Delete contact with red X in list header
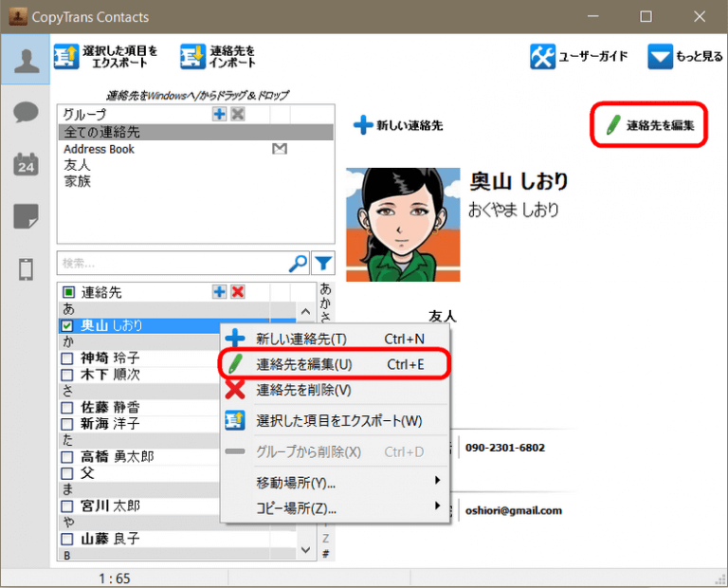Image resolution: width=728 pixels, height=588 pixels. 238,292
